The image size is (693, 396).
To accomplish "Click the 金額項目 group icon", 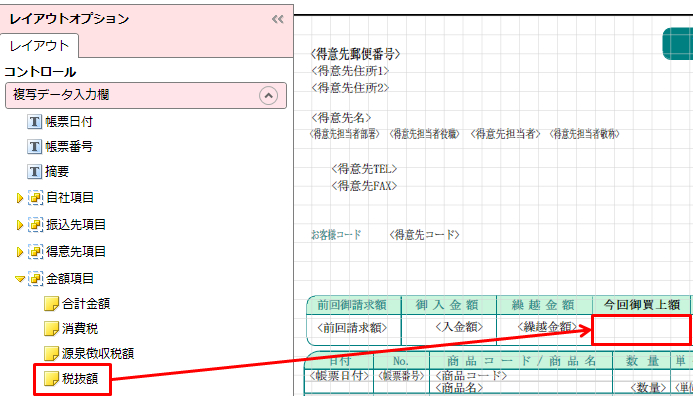I will pyautogui.click(x=35, y=278).
